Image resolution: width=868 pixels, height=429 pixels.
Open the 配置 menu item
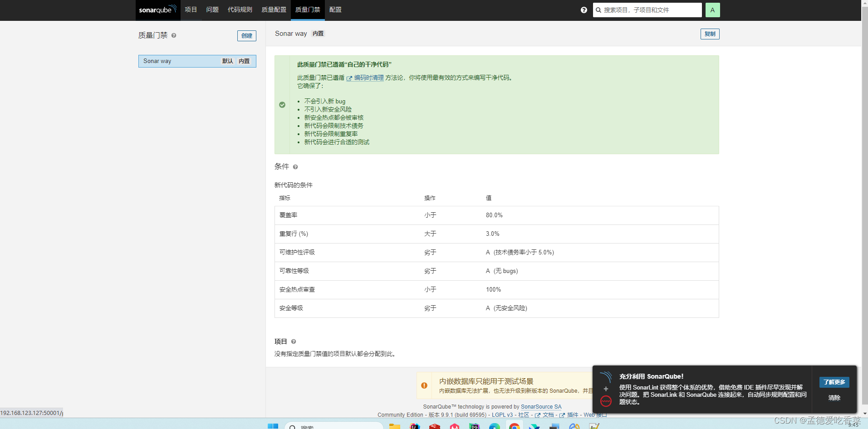[x=335, y=10]
